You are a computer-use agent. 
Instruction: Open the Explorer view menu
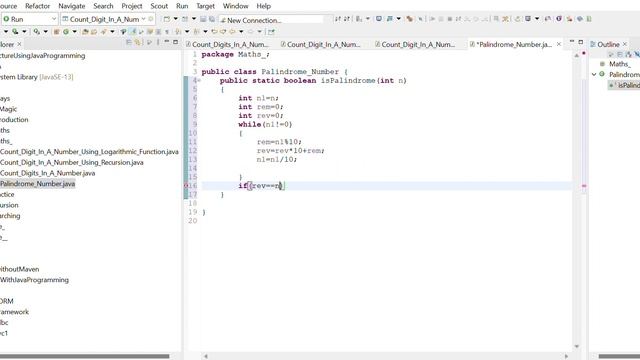pos(158,42)
